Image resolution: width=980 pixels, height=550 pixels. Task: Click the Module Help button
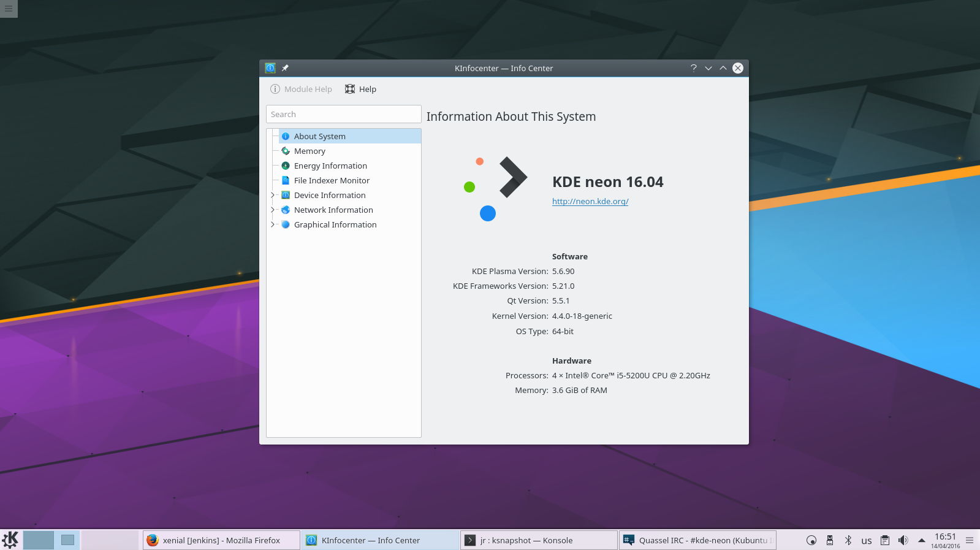coord(302,89)
